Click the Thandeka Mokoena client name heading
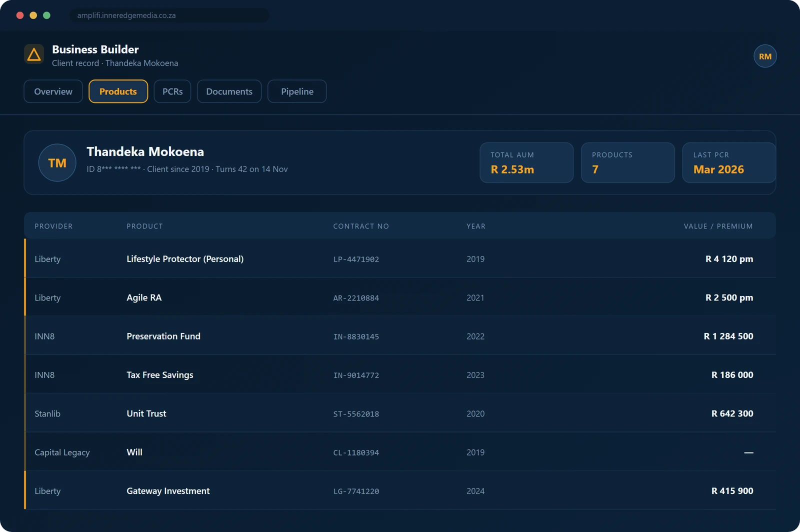Image resolution: width=800 pixels, height=532 pixels. pyautogui.click(x=145, y=151)
